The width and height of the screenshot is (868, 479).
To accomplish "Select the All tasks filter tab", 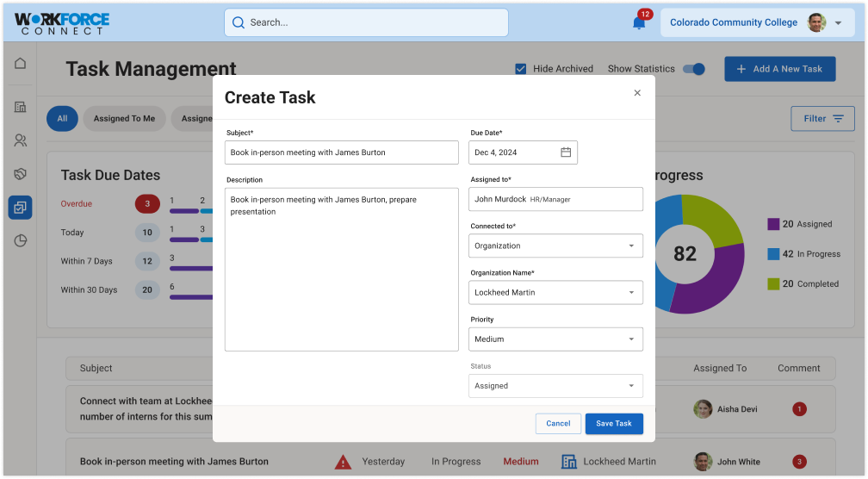I will tap(62, 119).
